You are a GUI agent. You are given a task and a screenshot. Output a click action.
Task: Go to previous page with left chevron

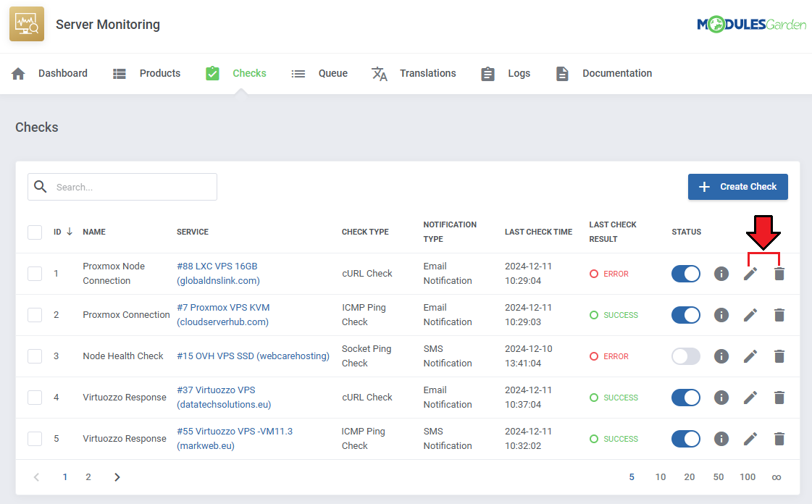[36, 477]
